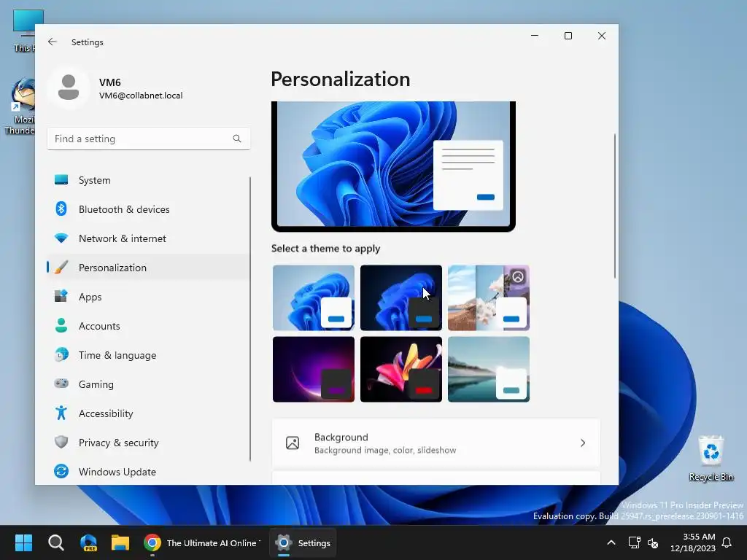Open the Apps category

pos(148,297)
